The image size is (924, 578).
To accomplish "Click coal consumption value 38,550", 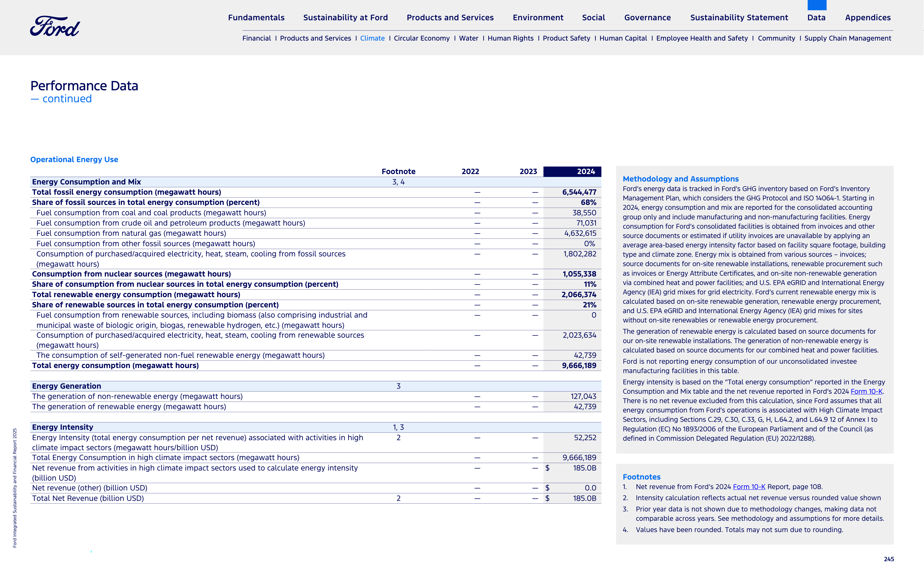I will tap(584, 213).
